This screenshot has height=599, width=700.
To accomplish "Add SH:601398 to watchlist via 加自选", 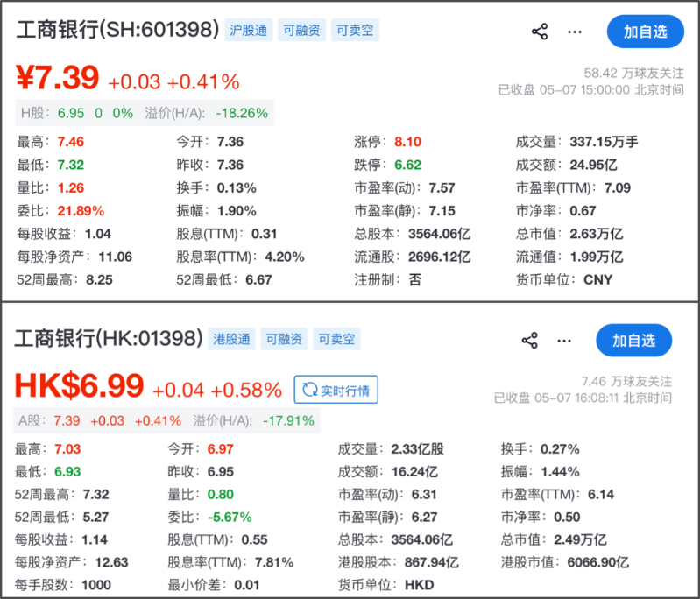I will (x=645, y=32).
